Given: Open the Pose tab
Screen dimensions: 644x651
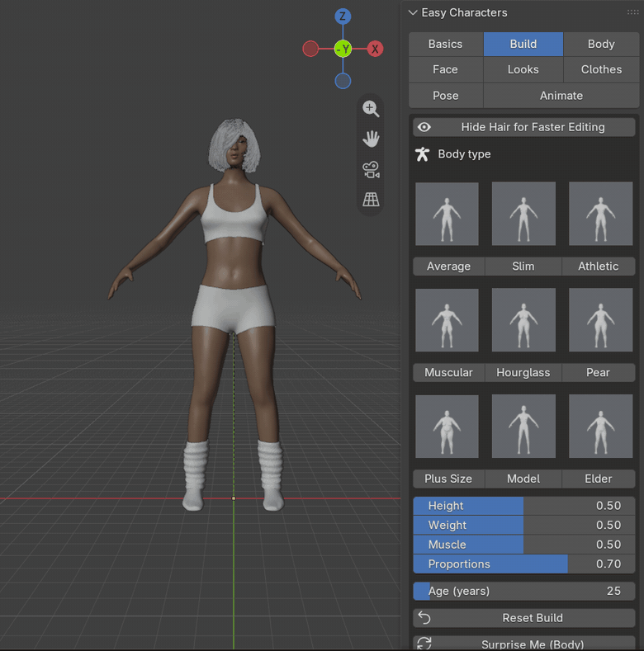Looking at the screenshot, I should coord(446,96).
